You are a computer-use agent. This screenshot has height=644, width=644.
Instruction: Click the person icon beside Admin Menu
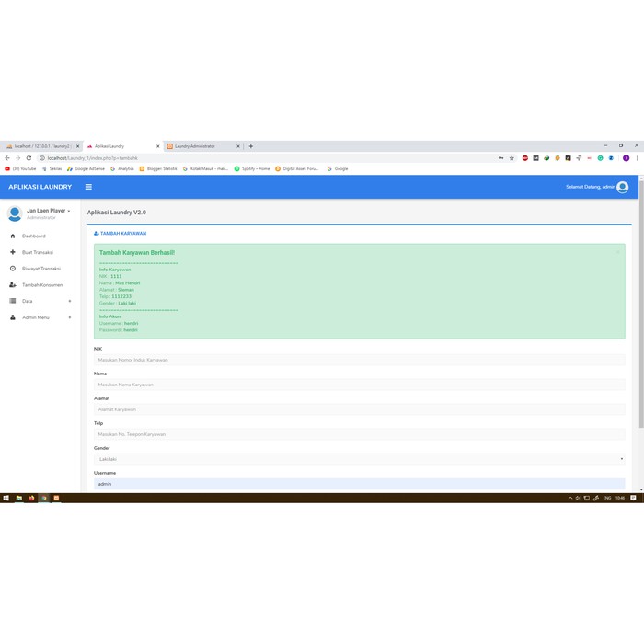point(13,317)
